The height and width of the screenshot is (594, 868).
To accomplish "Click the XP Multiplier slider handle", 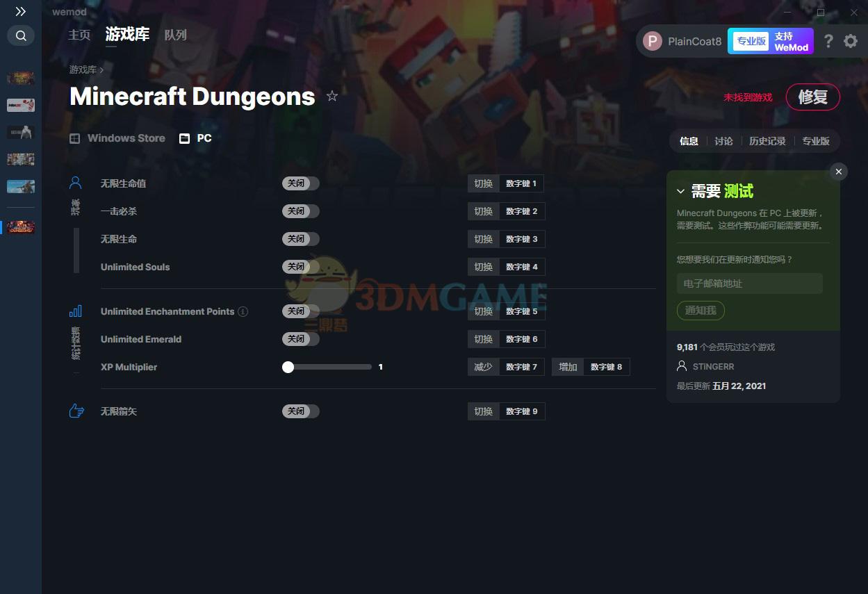I will pos(288,367).
